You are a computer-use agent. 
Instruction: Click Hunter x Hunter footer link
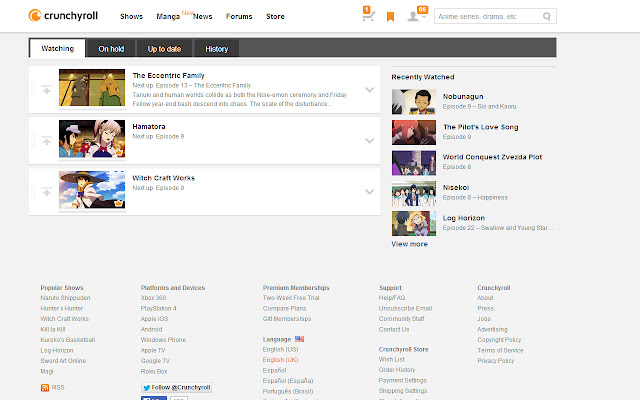coord(62,309)
